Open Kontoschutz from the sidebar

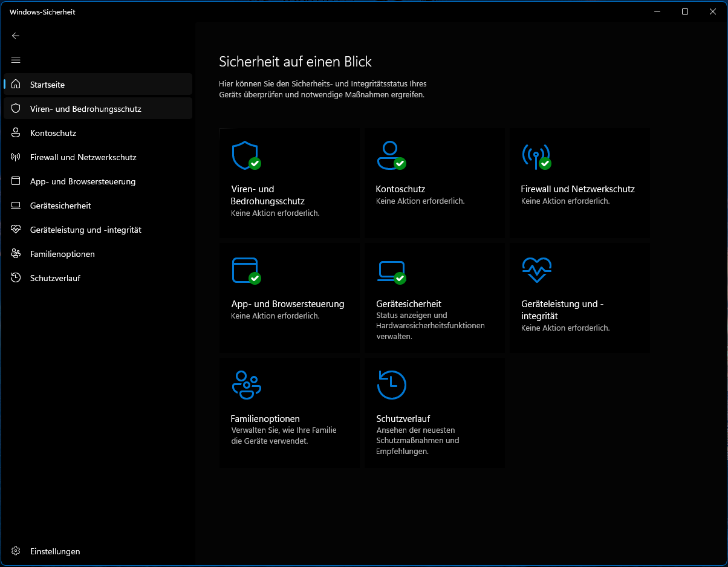(53, 133)
